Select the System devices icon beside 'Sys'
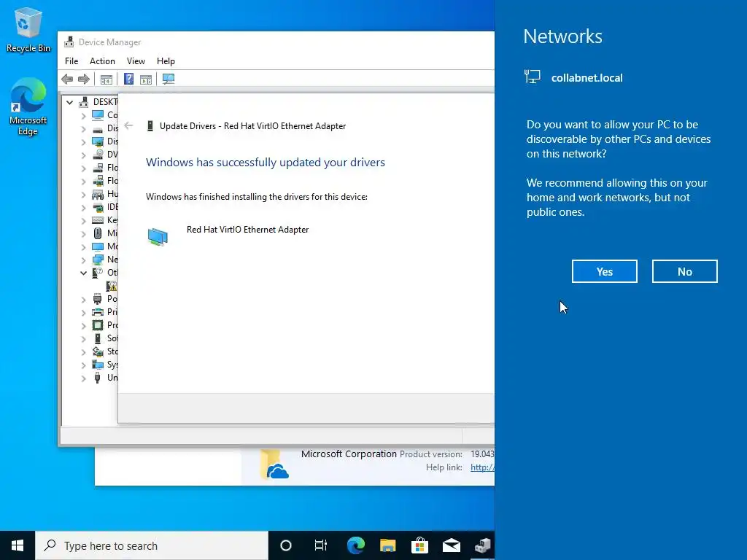The height and width of the screenshot is (560, 747). (98, 365)
